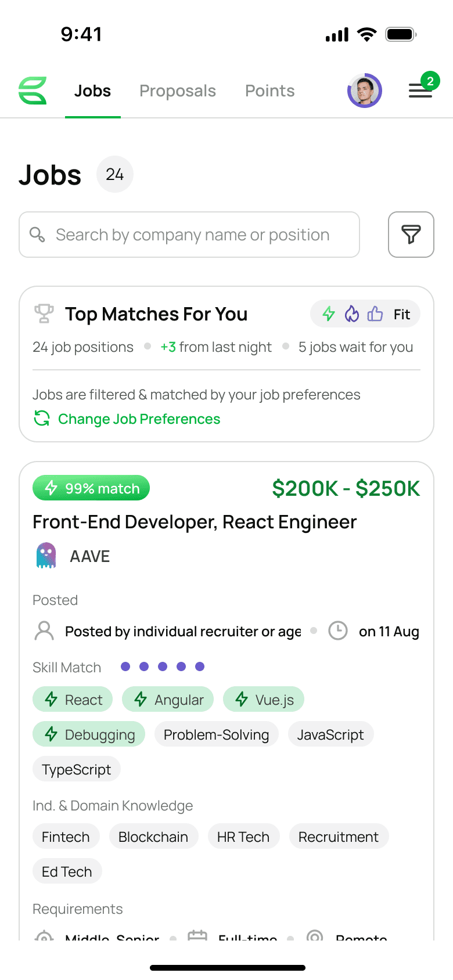Open Front-End Developer, React Engineer job title

coord(195,522)
